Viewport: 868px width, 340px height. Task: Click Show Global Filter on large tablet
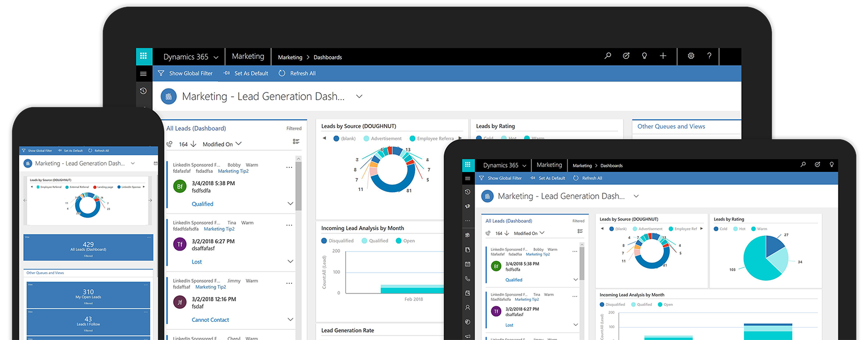click(186, 73)
